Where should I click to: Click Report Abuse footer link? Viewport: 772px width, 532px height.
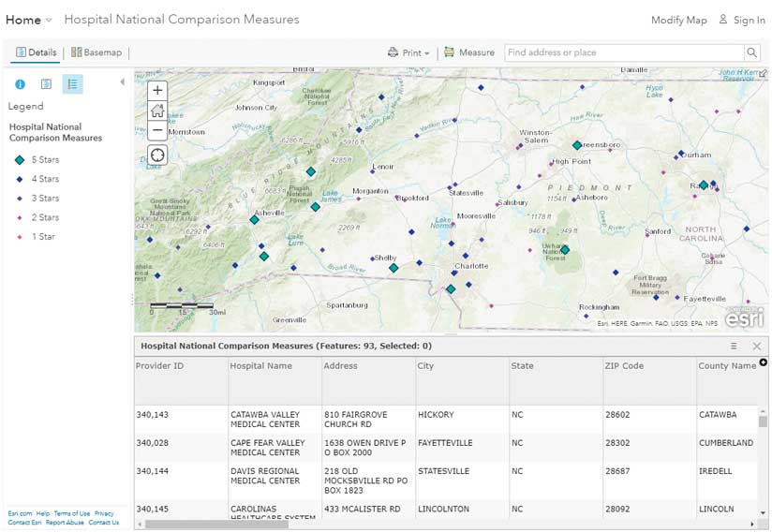[x=65, y=522]
